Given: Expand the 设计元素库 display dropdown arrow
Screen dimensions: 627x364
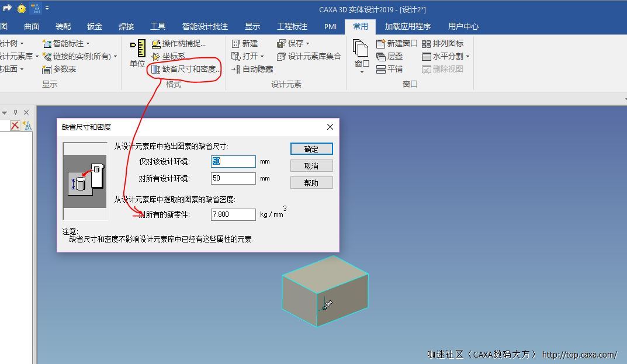Looking at the screenshot, I should pos(37,57).
